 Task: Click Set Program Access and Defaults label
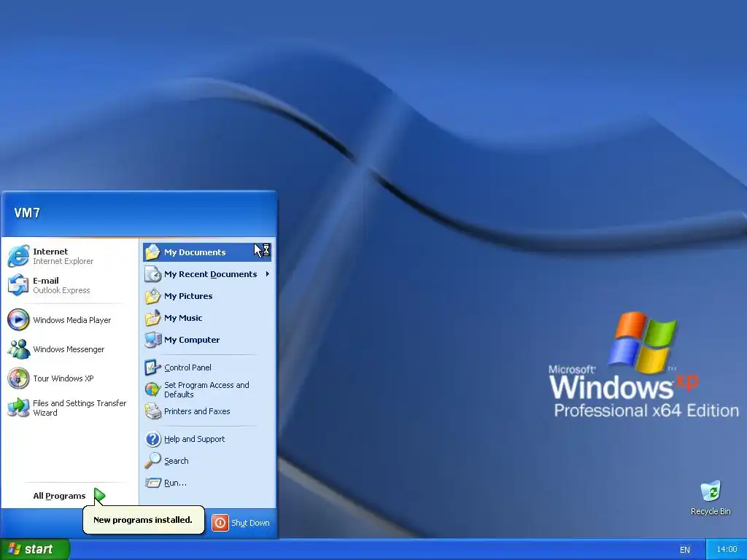click(206, 389)
